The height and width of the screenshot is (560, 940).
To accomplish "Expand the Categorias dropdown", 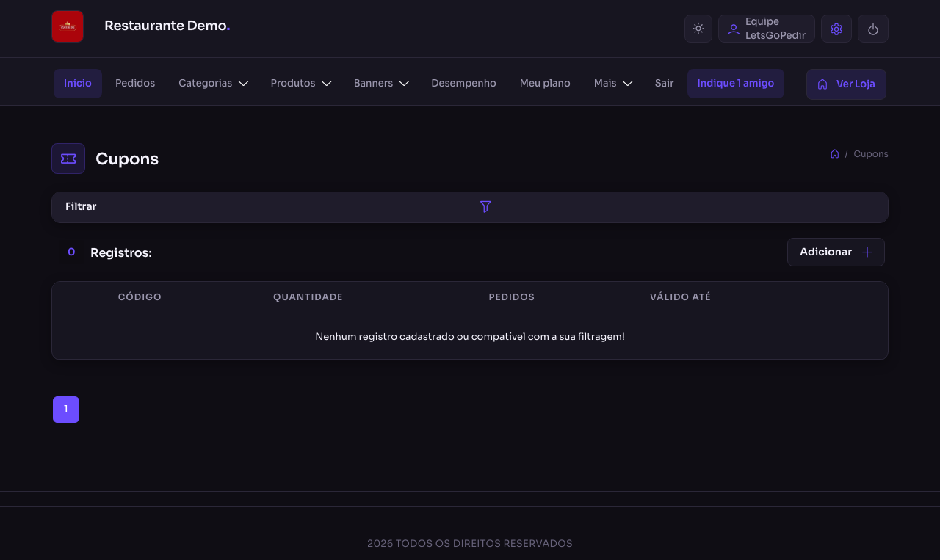I will pos(214,84).
